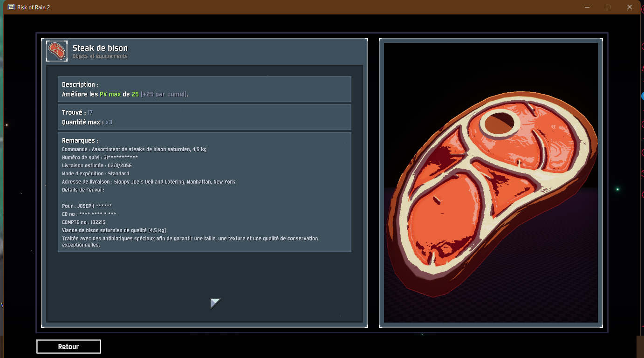Click the COMPTE no line in remarks

[x=83, y=222]
